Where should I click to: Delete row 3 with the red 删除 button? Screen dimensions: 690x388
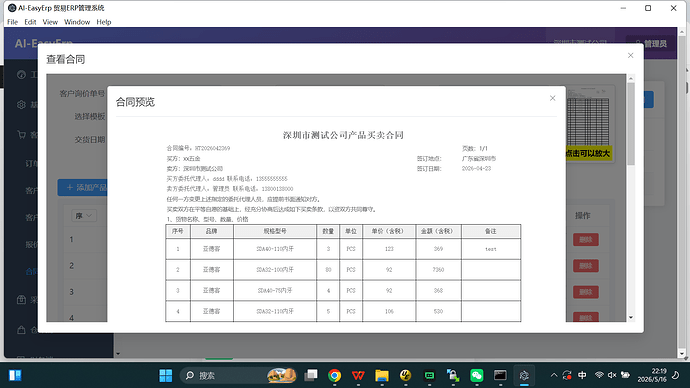point(585,292)
